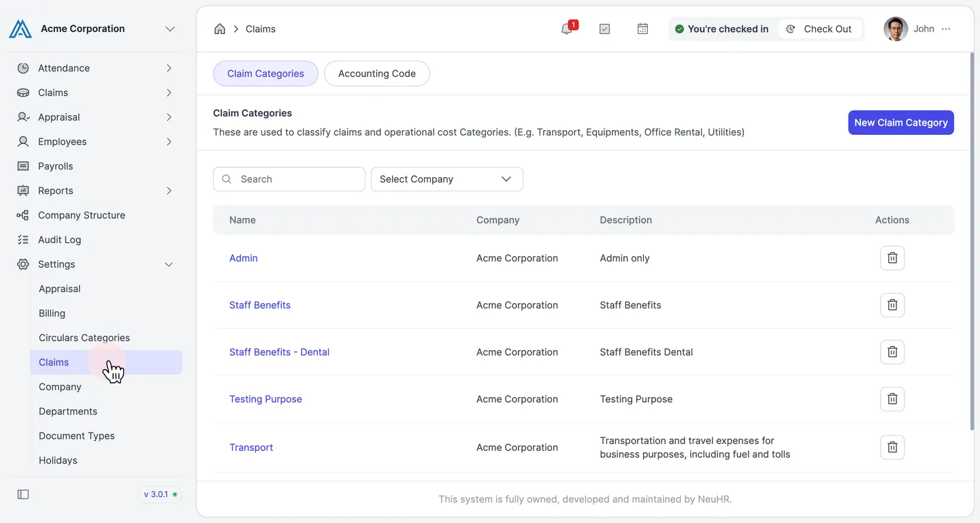Viewport: 980px width, 523px height.
Task: Expand the top-level Claims menu chevron
Action: click(169, 93)
